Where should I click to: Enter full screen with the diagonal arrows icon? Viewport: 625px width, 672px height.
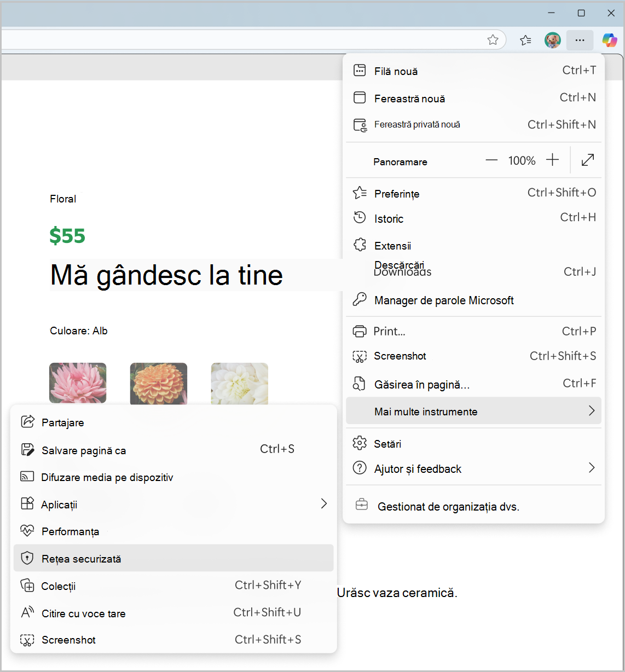[x=588, y=160]
